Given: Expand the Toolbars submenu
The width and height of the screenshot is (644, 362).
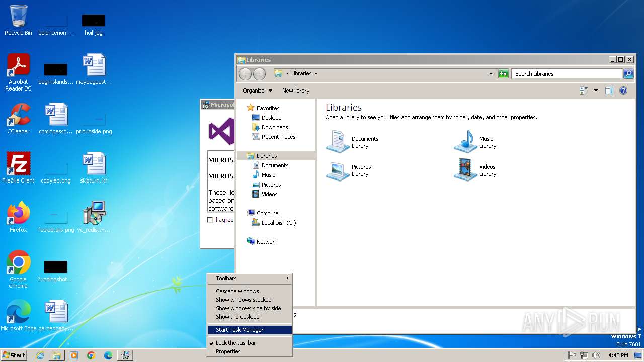Looking at the screenshot, I should click(250, 278).
